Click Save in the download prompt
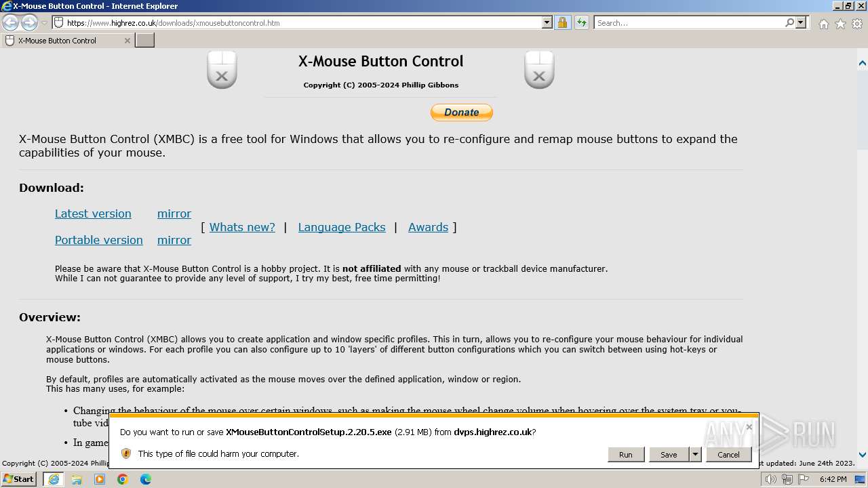This screenshot has width=868, height=488. coord(669,455)
